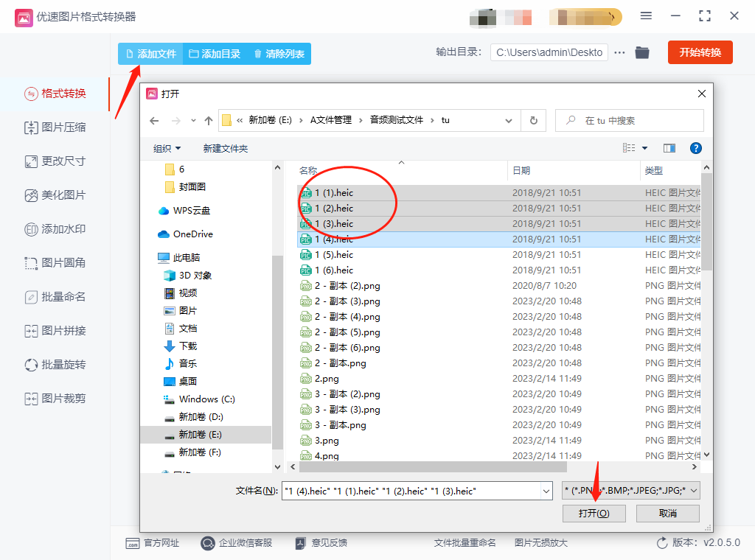Click 打开(O) to open selected files

[x=594, y=514]
